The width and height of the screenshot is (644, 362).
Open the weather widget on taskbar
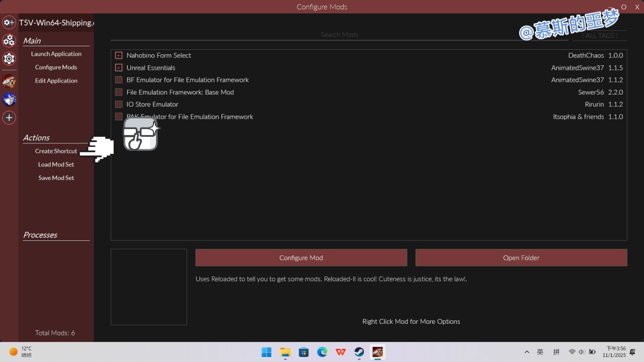(x=21, y=351)
